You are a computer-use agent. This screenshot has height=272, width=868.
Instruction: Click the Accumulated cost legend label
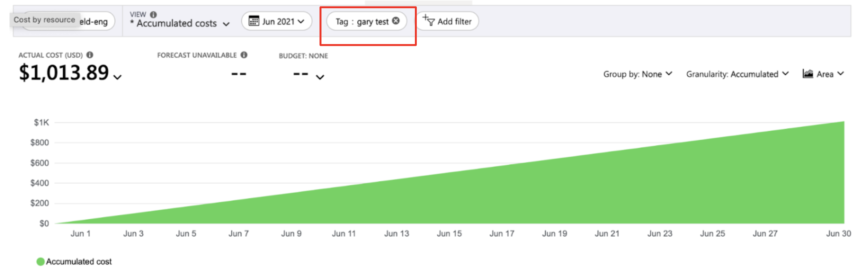[79, 262]
